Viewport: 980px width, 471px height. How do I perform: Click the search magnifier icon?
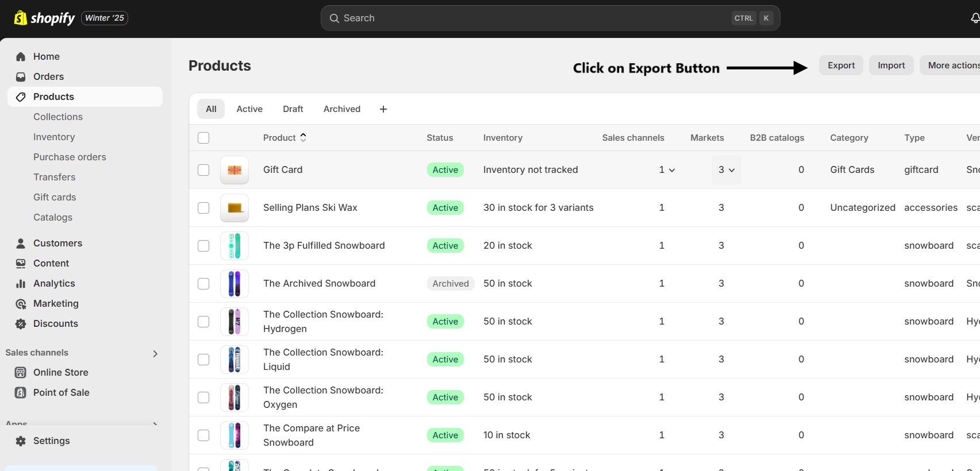coord(334,18)
